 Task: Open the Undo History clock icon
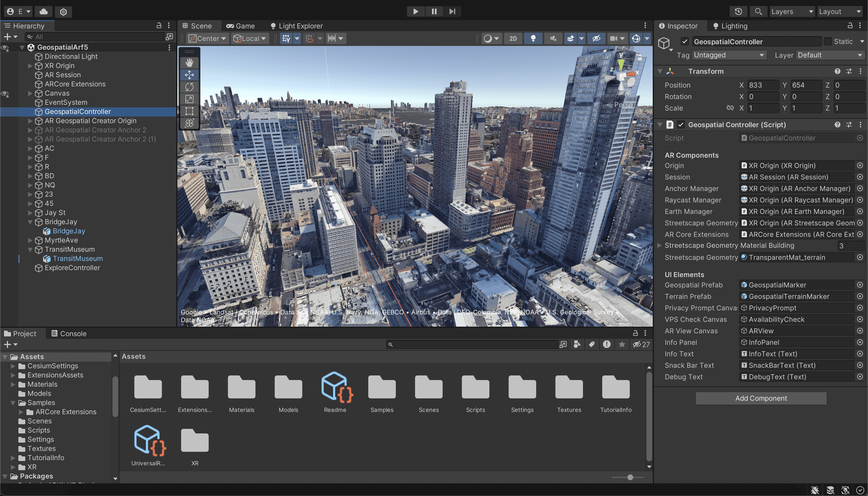pyautogui.click(x=738, y=11)
